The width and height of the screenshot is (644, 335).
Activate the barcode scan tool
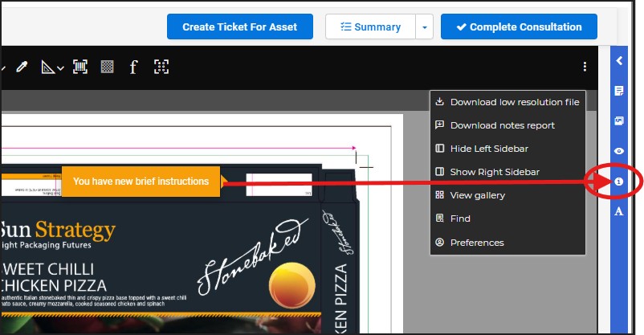[80, 67]
